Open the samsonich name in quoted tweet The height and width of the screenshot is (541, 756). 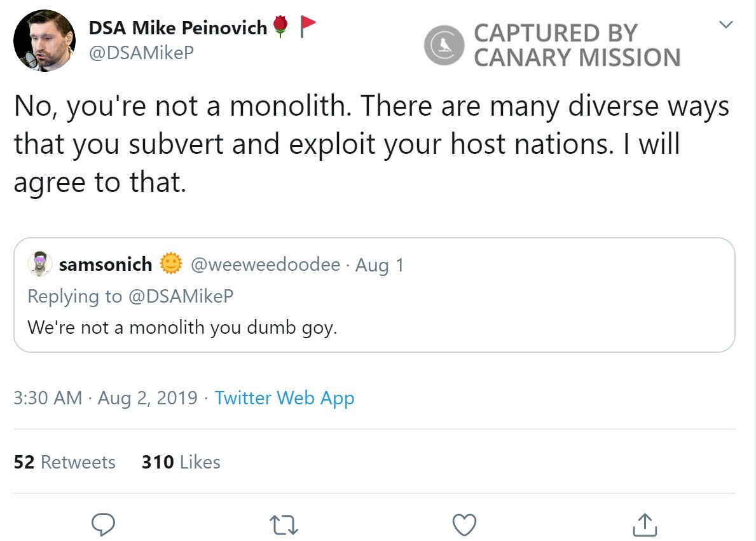coord(105,264)
